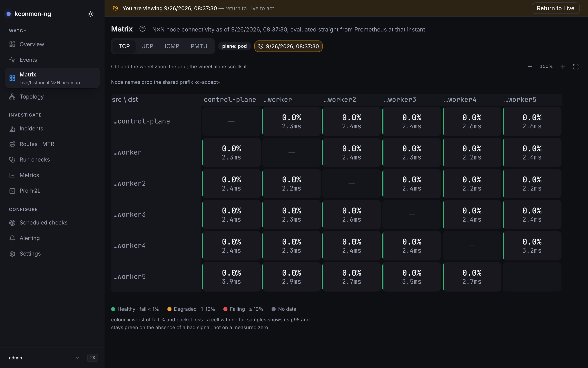Zoom out the grid with minus icon
This screenshot has height=368, width=588.
pyautogui.click(x=530, y=67)
